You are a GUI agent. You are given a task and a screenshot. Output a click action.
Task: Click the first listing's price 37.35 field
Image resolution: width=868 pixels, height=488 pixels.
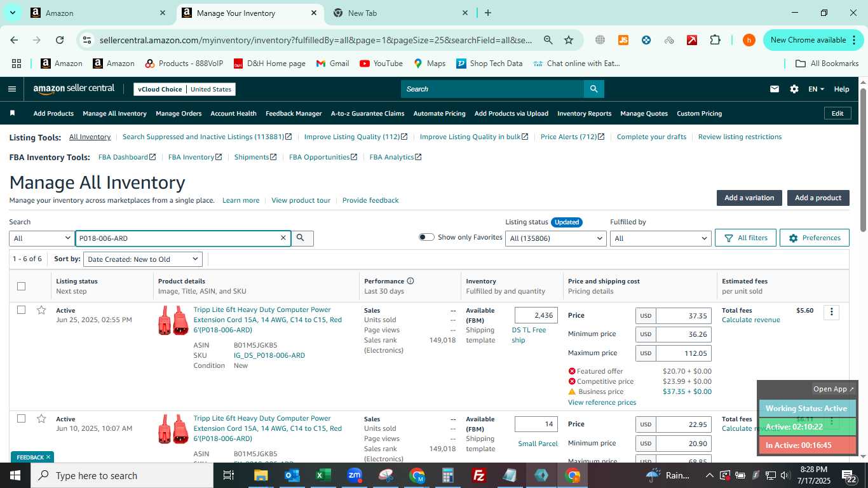pos(683,316)
